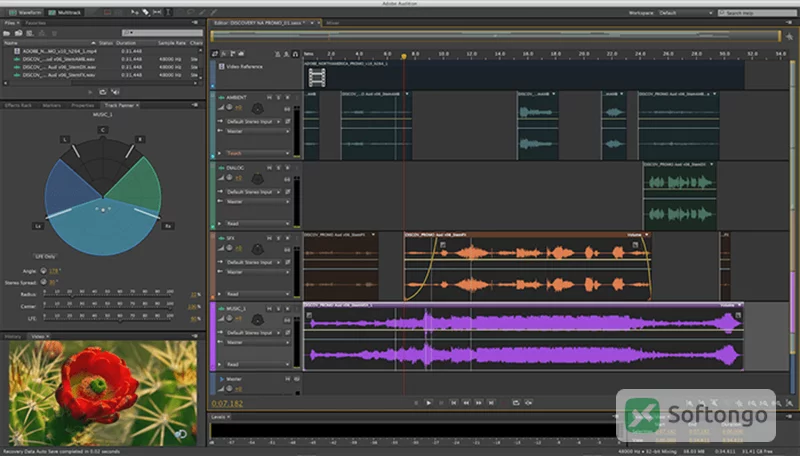The height and width of the screenshot is (456, 800).
Task: Mute the AMBIENT track
Action: click(269, 97)
